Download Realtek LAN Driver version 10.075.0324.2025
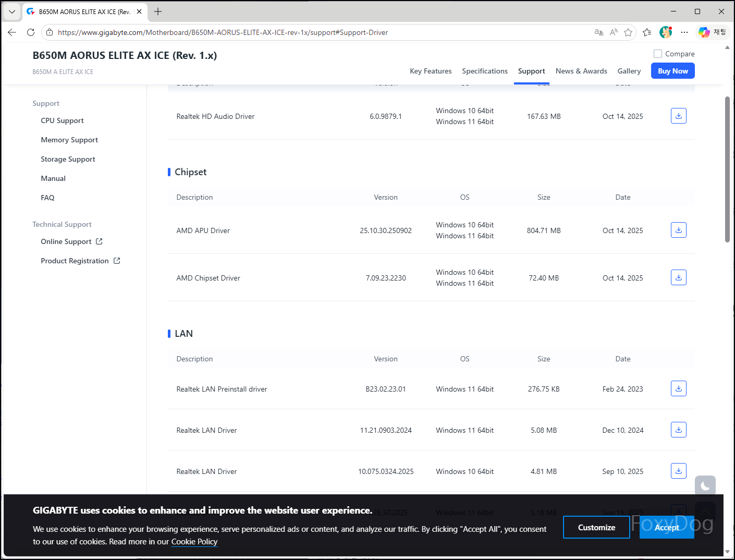This screenshot has height=560, width=735. point(678,471)
